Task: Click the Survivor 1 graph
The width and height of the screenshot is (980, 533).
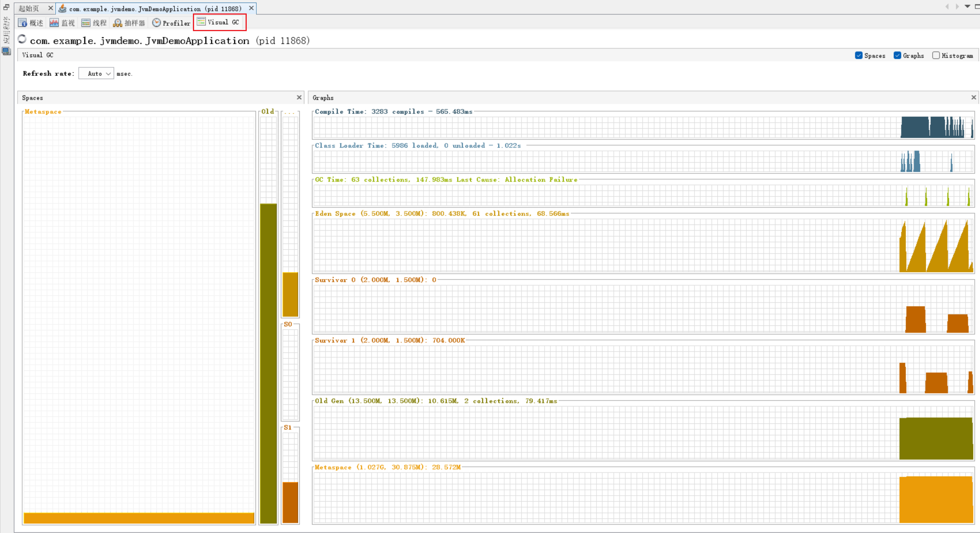Action: 643,370
